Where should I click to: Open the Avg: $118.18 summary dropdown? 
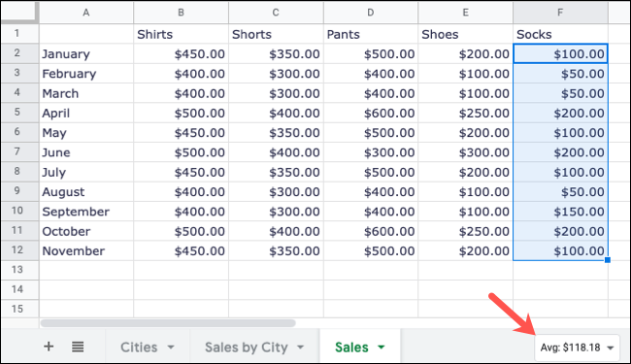[577, 347]
